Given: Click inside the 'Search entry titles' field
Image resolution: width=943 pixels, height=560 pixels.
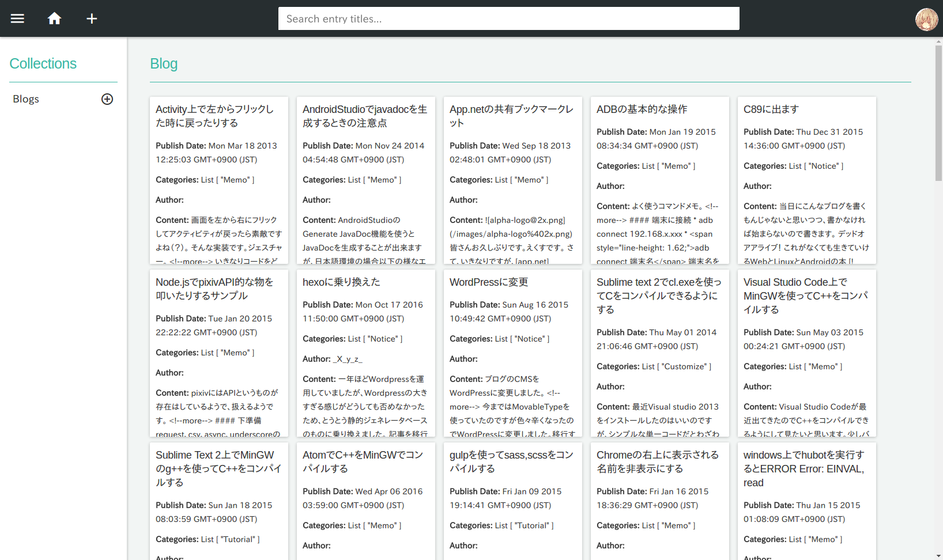Looking at the screenshot, I should point(509,18).
